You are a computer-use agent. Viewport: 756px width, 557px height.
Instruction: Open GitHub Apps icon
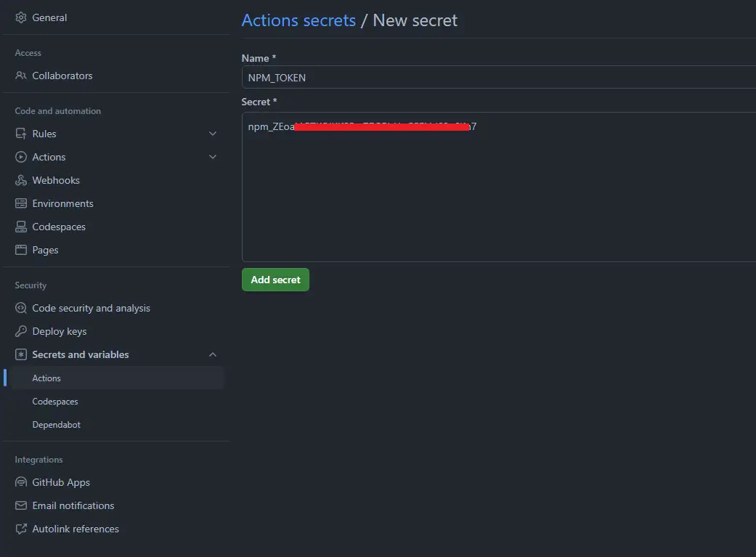click(21, 482)
